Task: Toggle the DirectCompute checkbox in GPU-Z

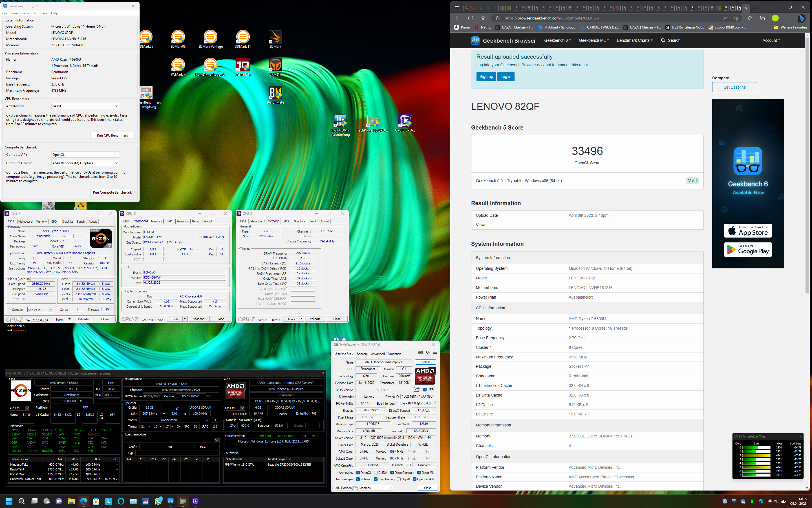Action: [x=392, y=473]
